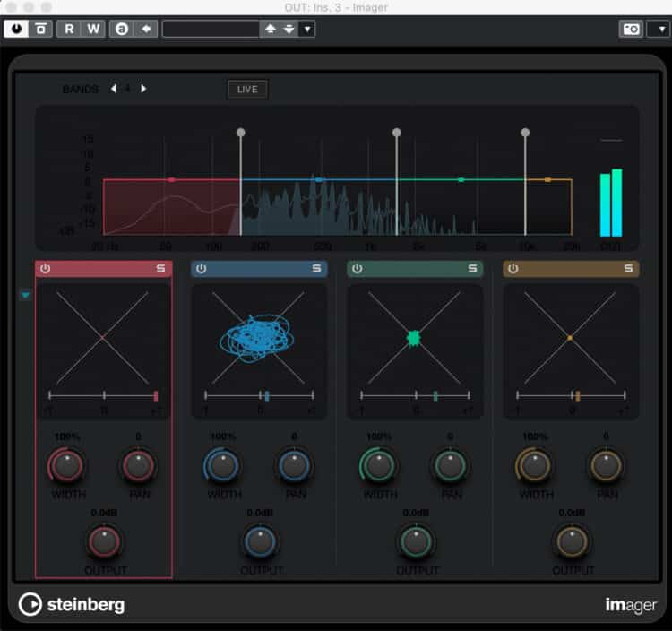Image resolution: width=672 pixels, height=631 pixels.
Task: Toggle power of the blue band
Action: click(201, 268)
